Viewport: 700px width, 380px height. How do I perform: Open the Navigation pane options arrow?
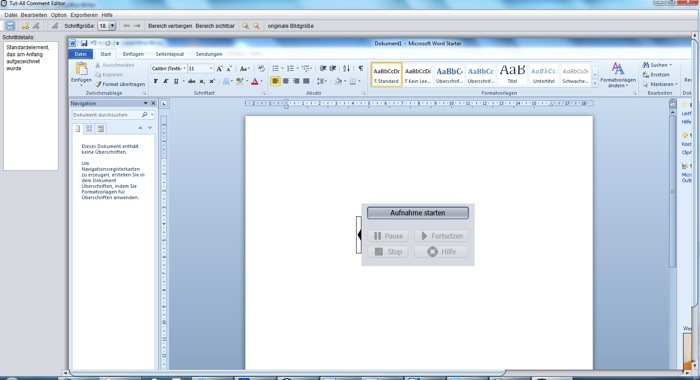[x=145, y=103]
